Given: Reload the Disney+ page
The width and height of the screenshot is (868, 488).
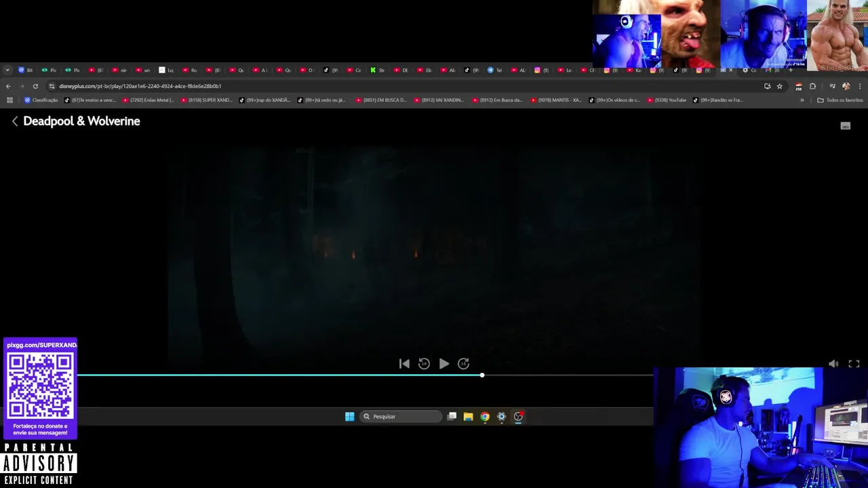Looking at the screenshot, I should 35,86.
